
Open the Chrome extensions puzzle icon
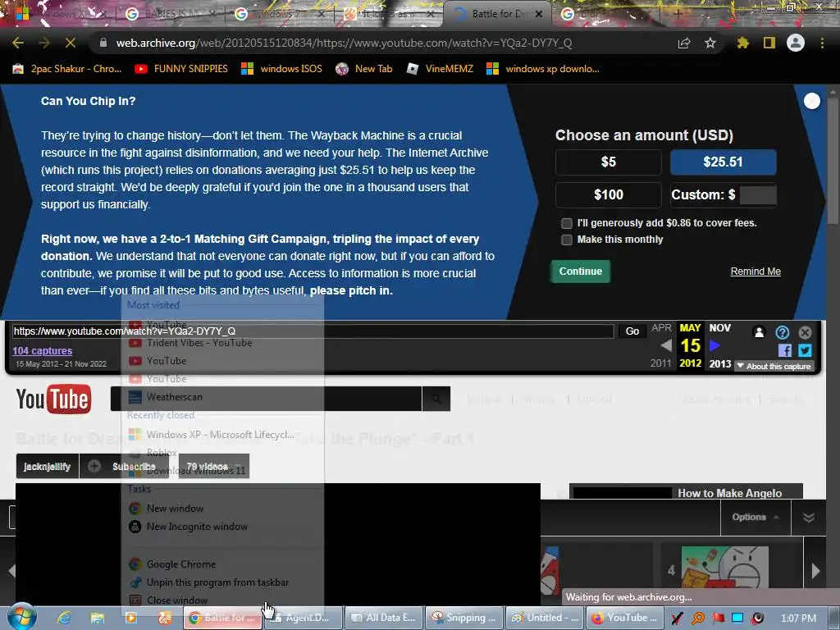[742, 43]
